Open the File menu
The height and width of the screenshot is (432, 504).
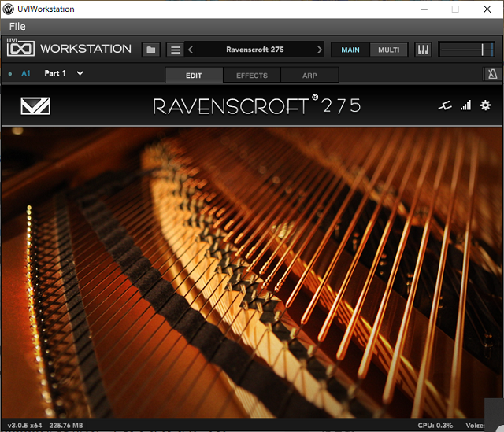tap(17, 26)
